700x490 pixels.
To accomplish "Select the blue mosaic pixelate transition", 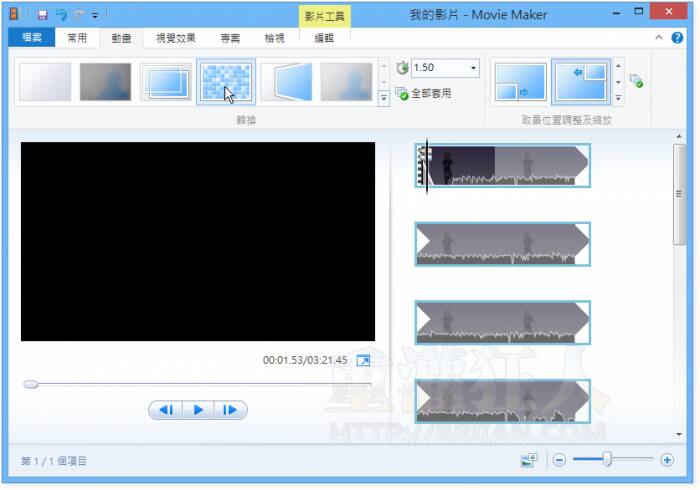I will (226, 82).
